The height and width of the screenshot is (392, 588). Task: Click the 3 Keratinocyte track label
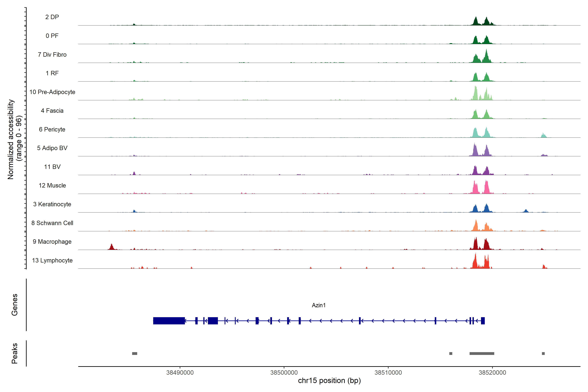pyautogui.click(x=52, y=204)
